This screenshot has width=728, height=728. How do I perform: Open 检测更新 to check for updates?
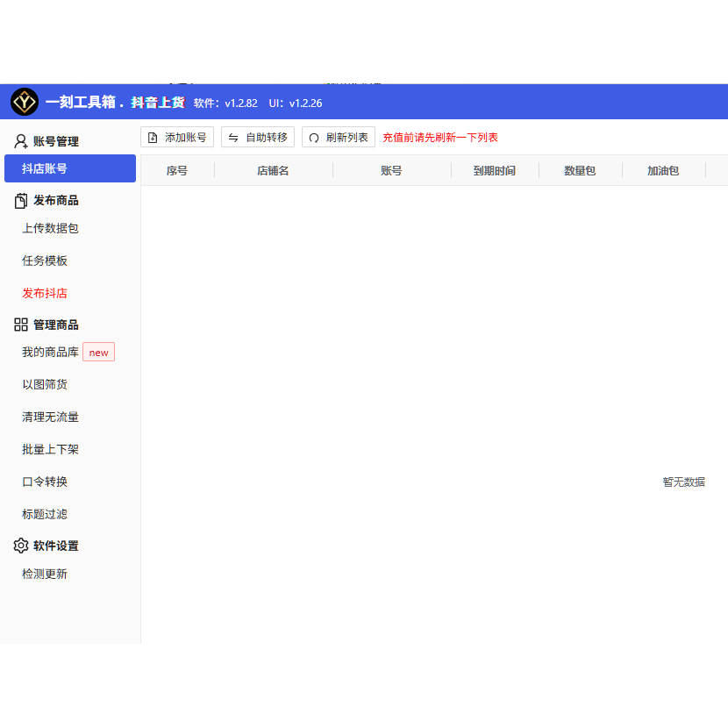point(44,574)
